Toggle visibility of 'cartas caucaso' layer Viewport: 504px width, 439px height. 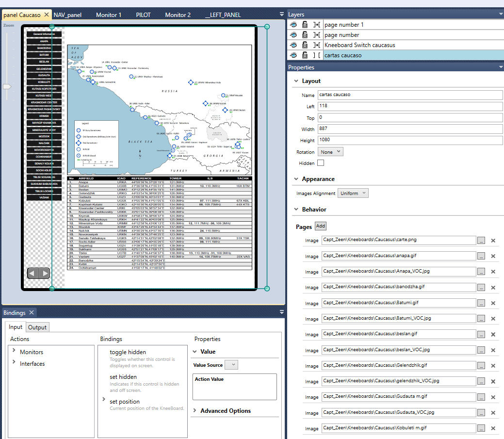click(293, 55)
